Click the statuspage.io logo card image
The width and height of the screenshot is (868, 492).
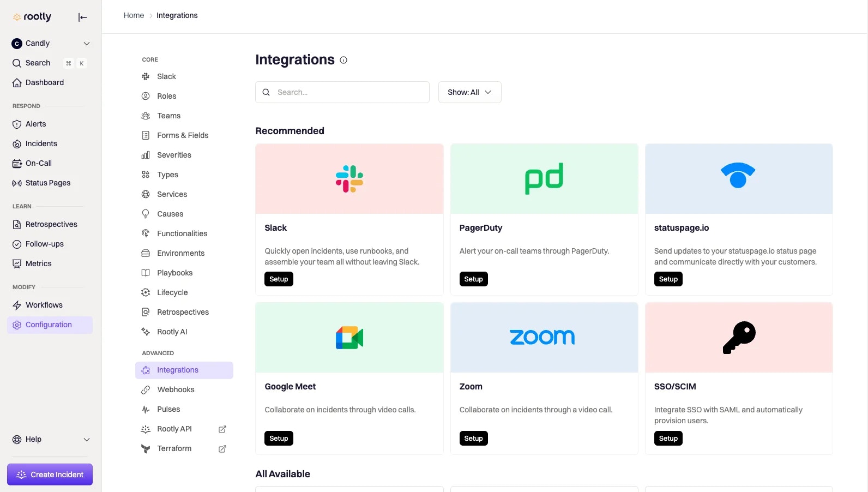pos(739,179)
